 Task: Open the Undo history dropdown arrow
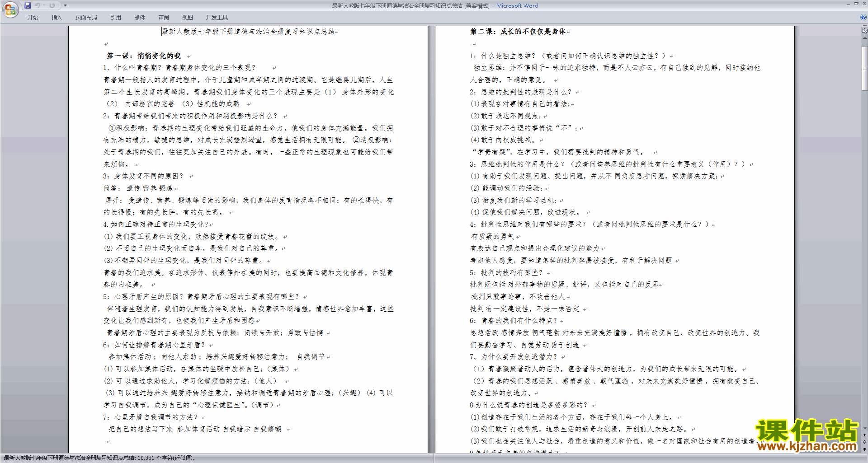(43, 5)
